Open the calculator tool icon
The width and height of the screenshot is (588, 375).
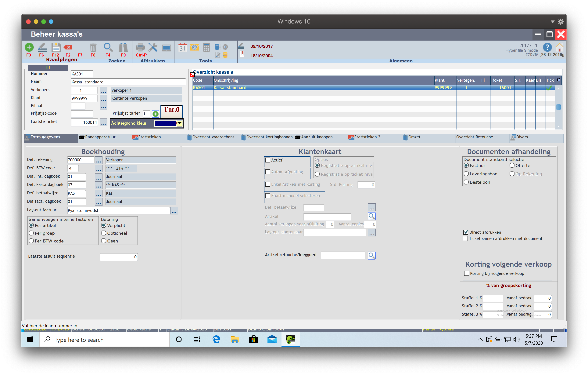point(206,47)
